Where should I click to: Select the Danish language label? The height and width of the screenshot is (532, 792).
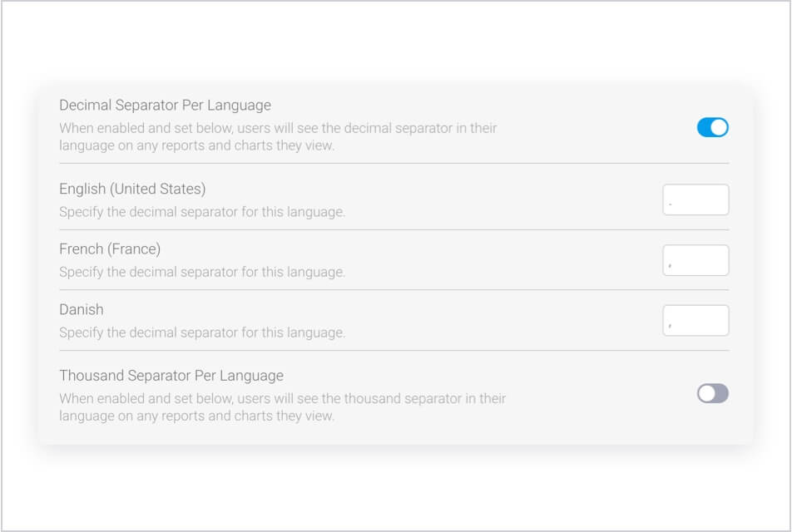(81, 309)
